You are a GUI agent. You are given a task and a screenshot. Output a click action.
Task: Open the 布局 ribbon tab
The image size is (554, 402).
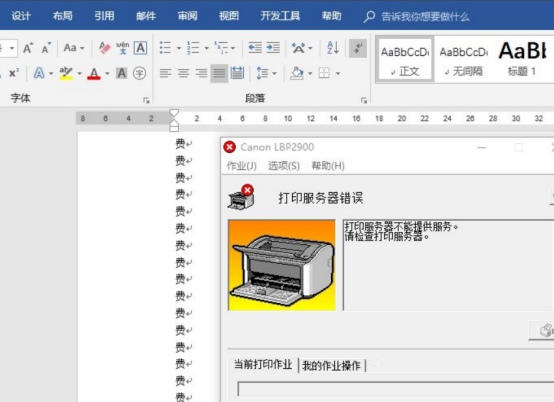click(63, 16)
